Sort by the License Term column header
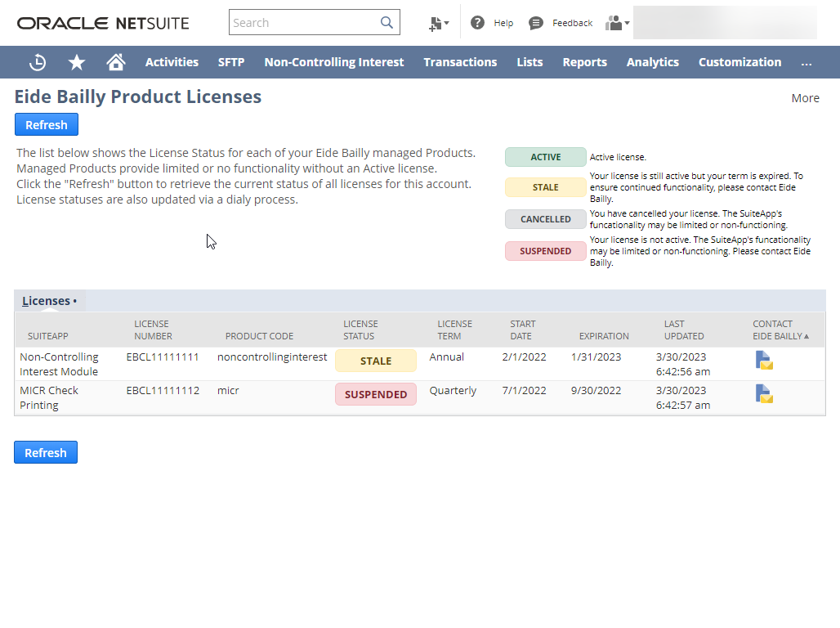The height and width of the screenshot is (628, 840). (454, 330)
